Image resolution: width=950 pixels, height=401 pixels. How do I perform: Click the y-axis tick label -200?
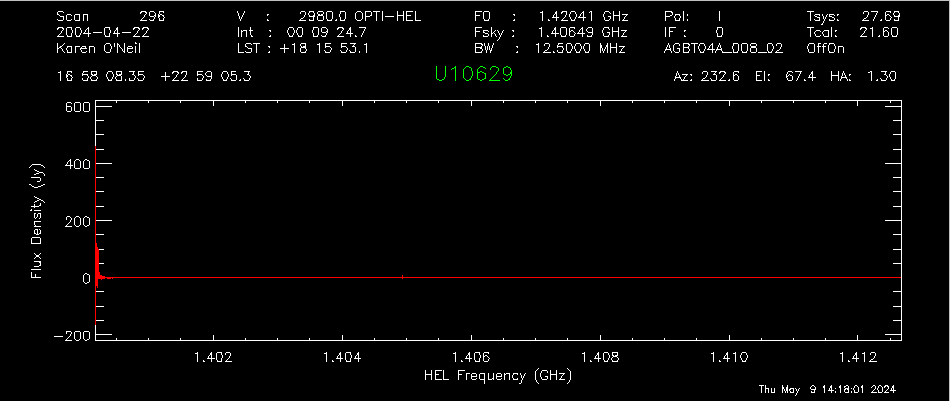pos(73,336)
